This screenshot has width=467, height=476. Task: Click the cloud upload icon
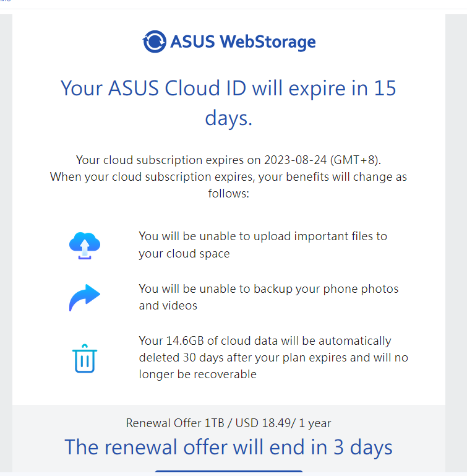tap(85, 245)
